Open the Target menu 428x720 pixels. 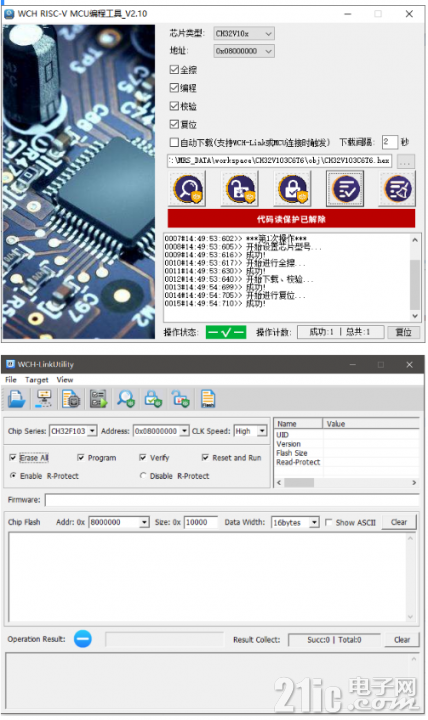pyautogui.click(x=37, y=380)
